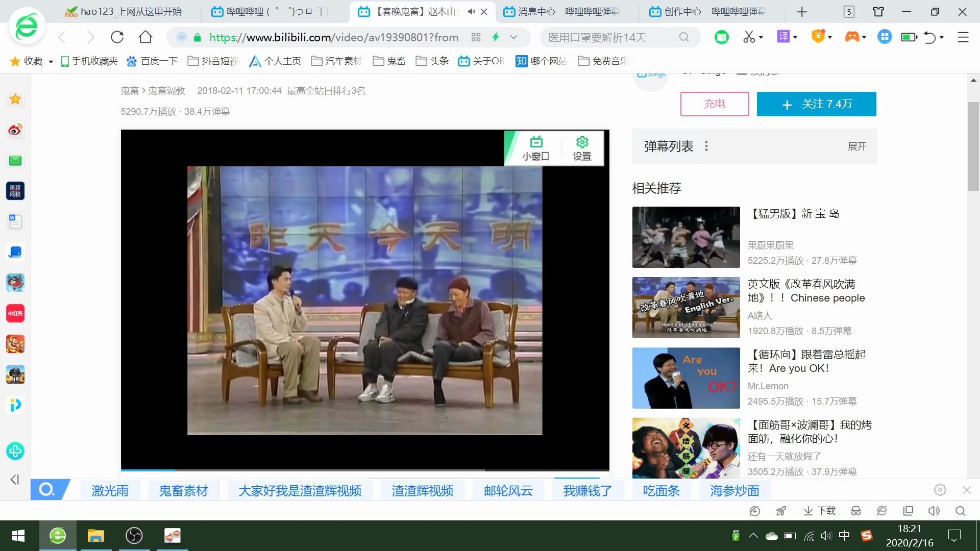Screen dimensions: 980x551
Task: Open the 手机收藏夹 bookmark
Action: point(89,61)
